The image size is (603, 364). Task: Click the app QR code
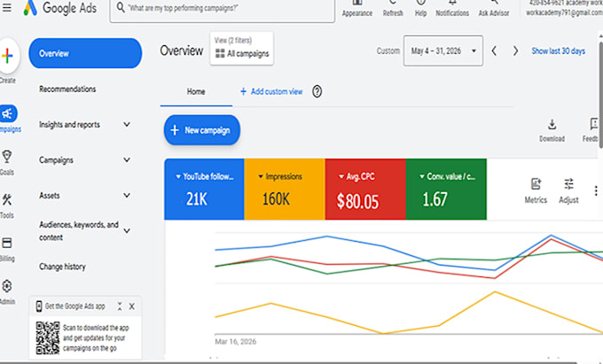point(48,338)
